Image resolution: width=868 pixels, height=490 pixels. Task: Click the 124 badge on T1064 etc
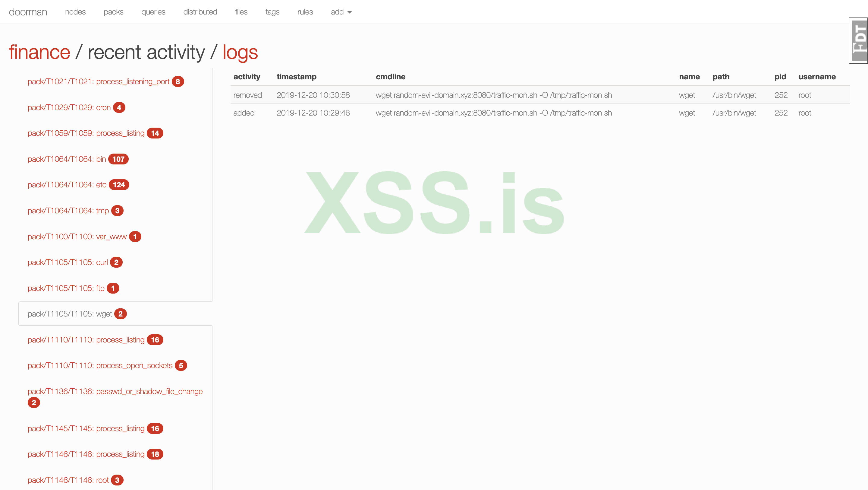pyautogui.click(x=119, y=185)
